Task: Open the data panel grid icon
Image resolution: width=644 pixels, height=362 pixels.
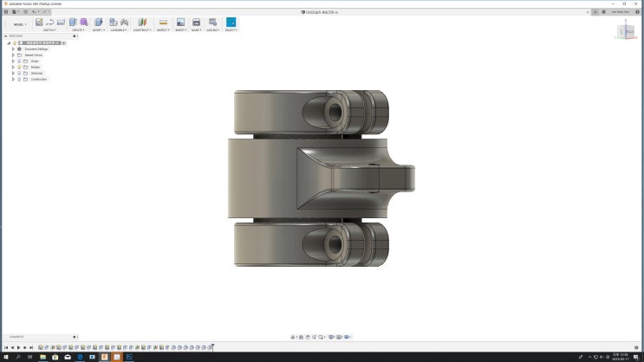Action: (6, 12)
